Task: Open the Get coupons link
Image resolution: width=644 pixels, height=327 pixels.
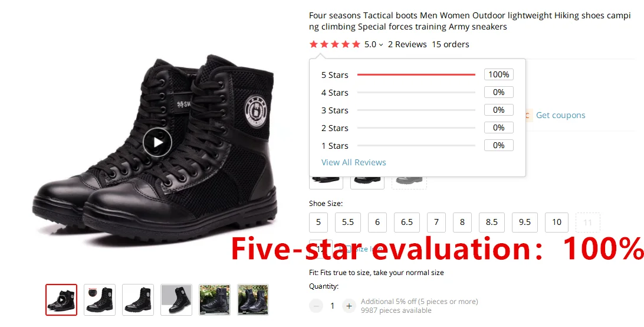Action: click(561, 115)
